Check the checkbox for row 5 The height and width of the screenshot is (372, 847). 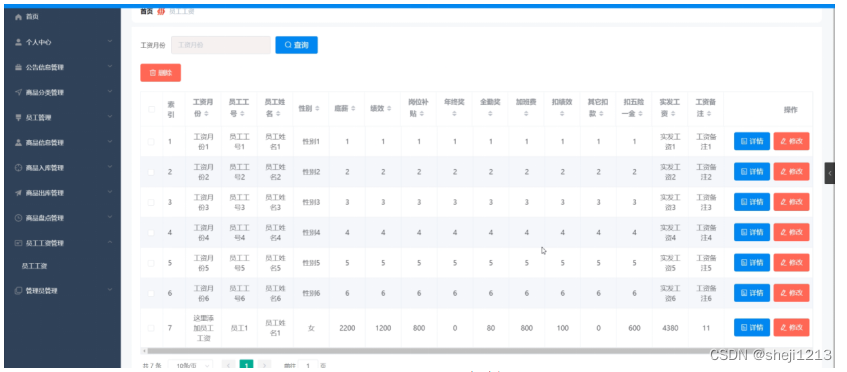[151, 263]
